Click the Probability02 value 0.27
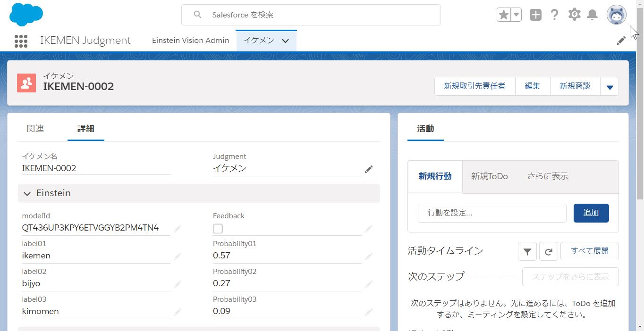Screen dimensions: 644x331 (x=221, y=283)
